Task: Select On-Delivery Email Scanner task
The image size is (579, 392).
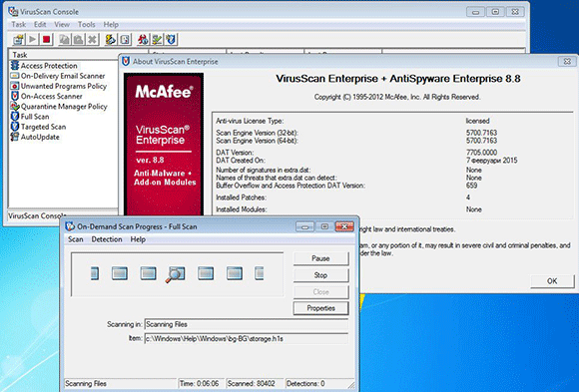Action: click(x=63, y=76)
